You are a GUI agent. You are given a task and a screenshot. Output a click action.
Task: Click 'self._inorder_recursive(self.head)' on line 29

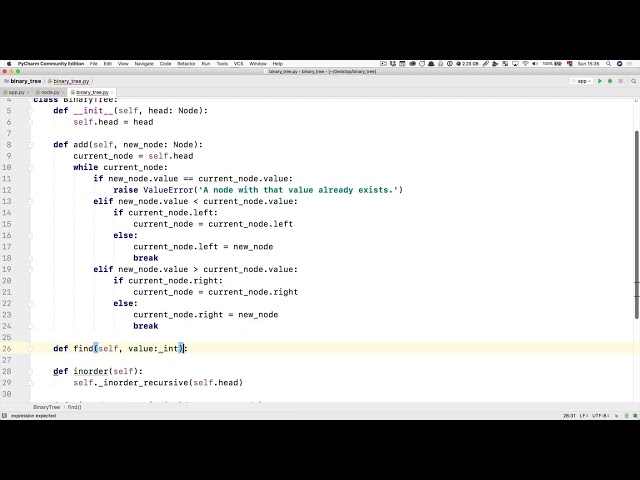point(158,383)
